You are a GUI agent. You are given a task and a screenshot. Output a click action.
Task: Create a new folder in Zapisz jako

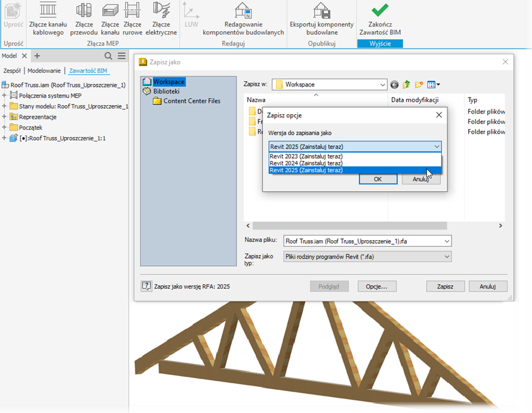click(x=419, y=85)
